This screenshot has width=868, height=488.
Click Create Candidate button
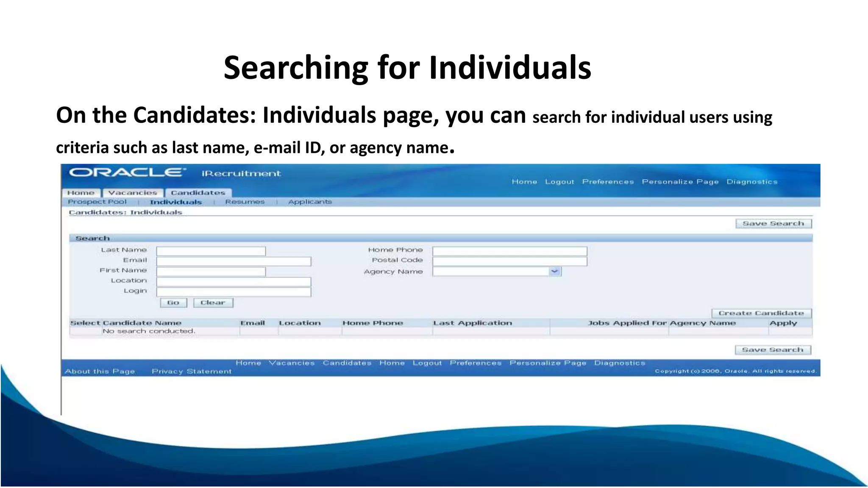(x=761, y=313)
